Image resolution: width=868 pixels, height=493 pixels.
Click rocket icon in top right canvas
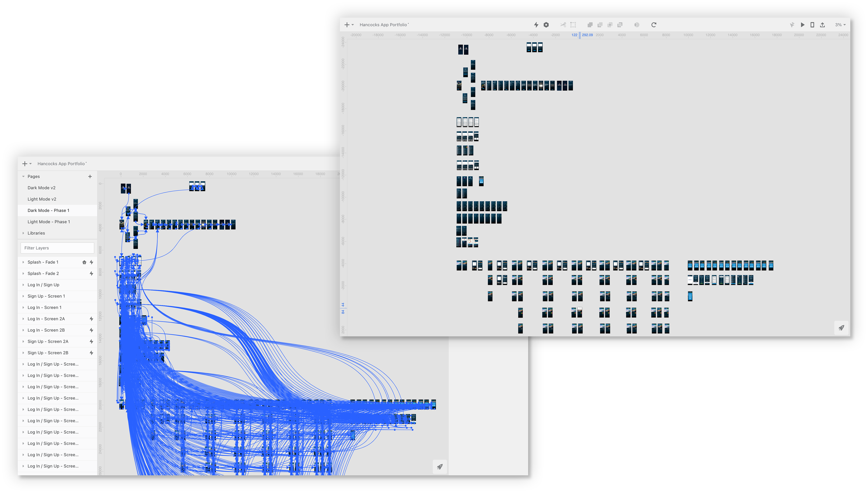click(x=841, y=328)
